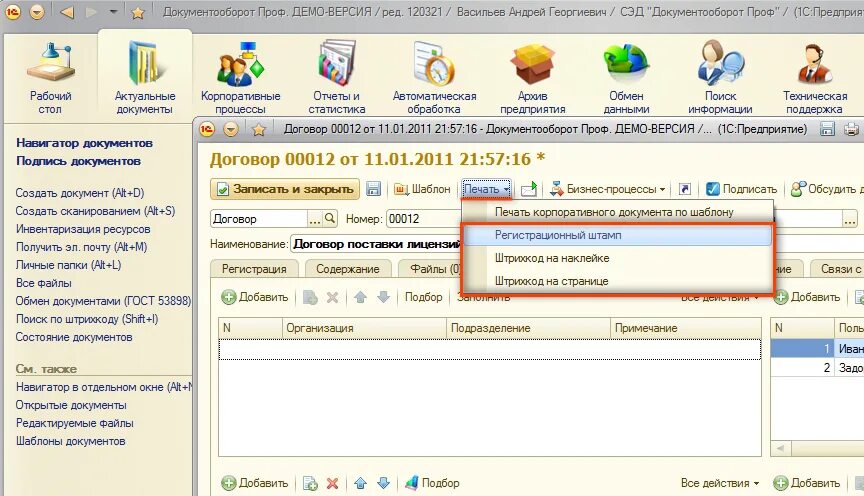Click the copy-row icon beside the red X

(x=310, y=483)
